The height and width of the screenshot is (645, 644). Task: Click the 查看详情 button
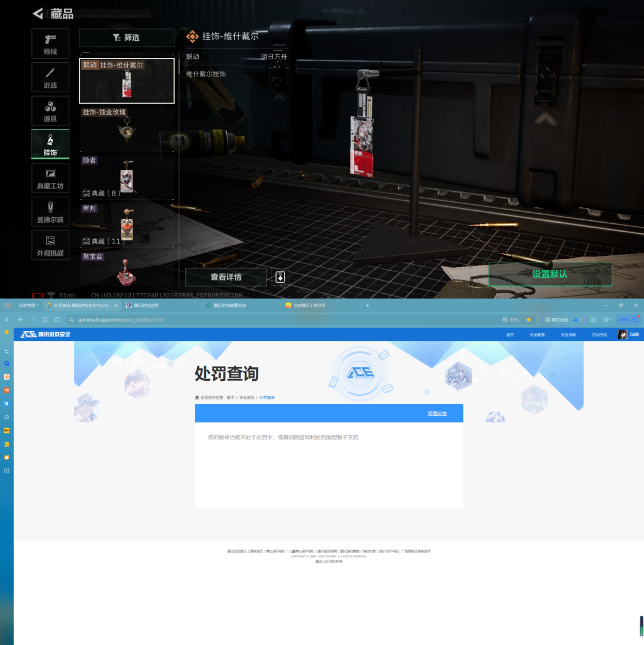[226, 277]
